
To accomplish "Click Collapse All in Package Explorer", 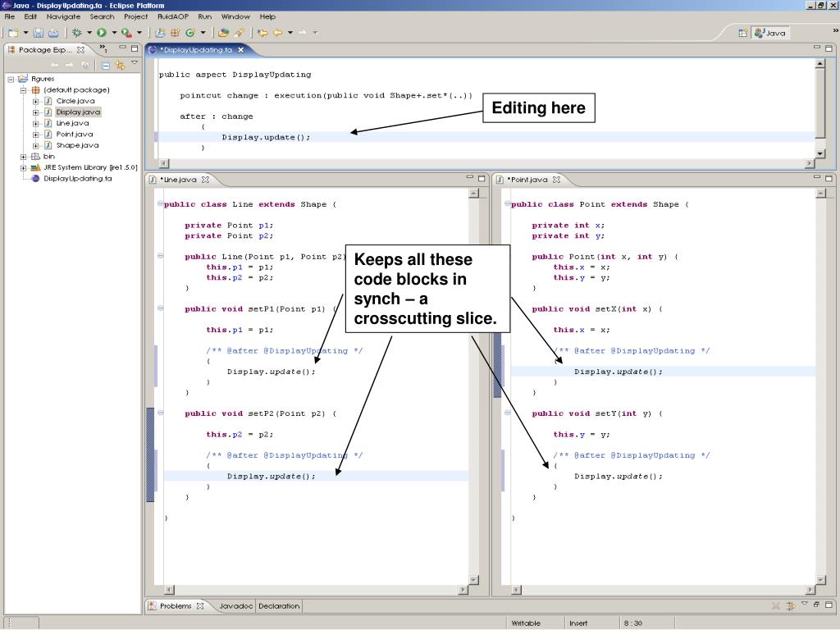I will pos(106,66).
